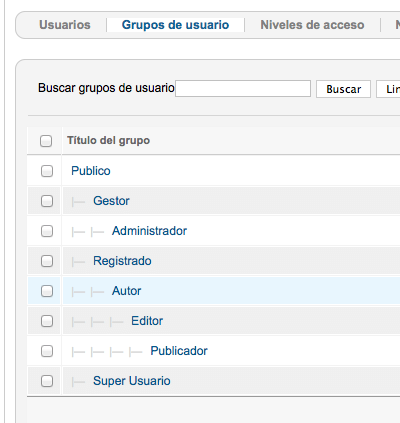
Task: Open the Administrador group link
Action: 149,231
